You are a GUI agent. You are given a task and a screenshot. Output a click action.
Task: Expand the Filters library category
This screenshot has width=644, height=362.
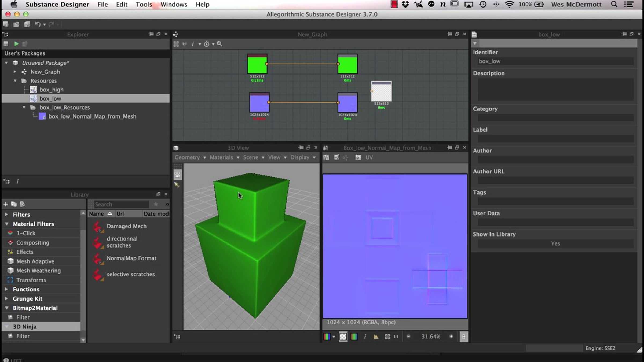[6, 215]
